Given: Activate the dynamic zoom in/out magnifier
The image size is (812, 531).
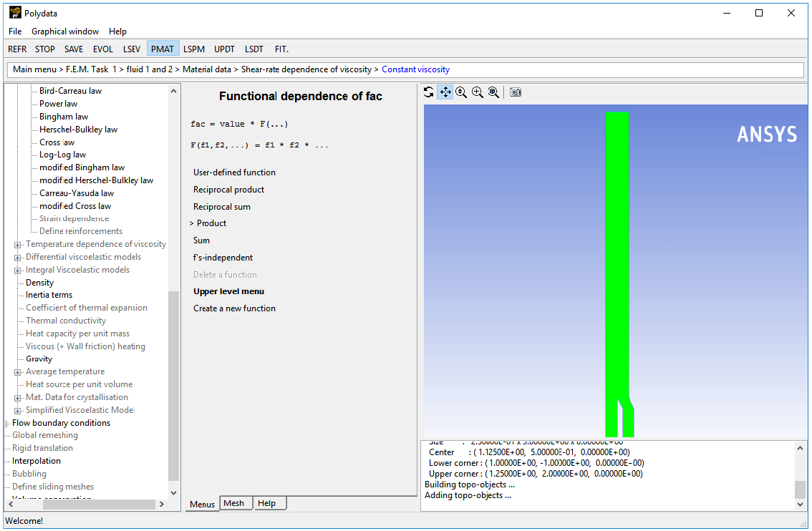Looking at the screenshot, I should click(x=461, y=92).
